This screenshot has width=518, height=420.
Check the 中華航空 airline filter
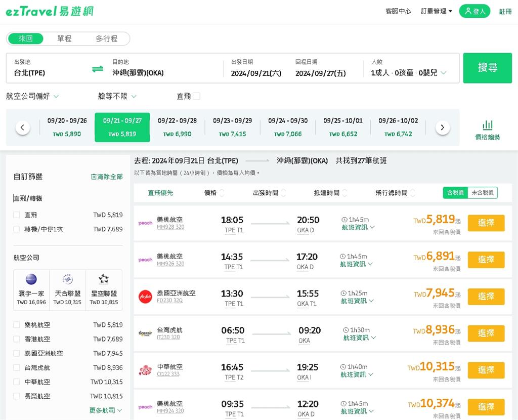click(17, 382)
